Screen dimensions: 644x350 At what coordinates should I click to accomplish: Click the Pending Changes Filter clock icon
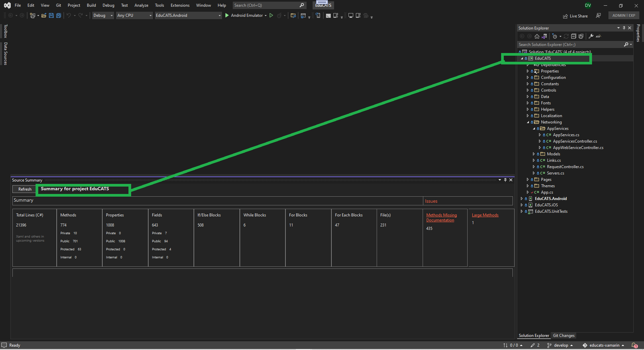coord(554,36)
